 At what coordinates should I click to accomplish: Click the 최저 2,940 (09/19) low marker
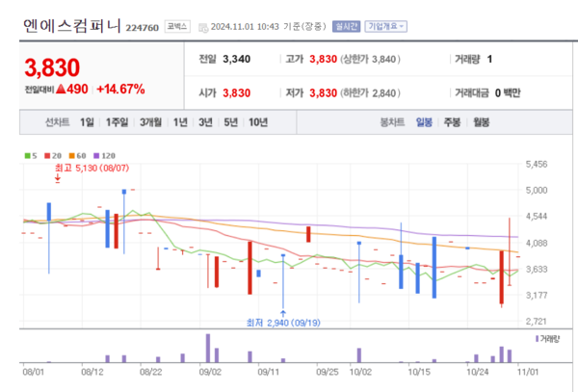pyautogui.click(x=283, y=323)
